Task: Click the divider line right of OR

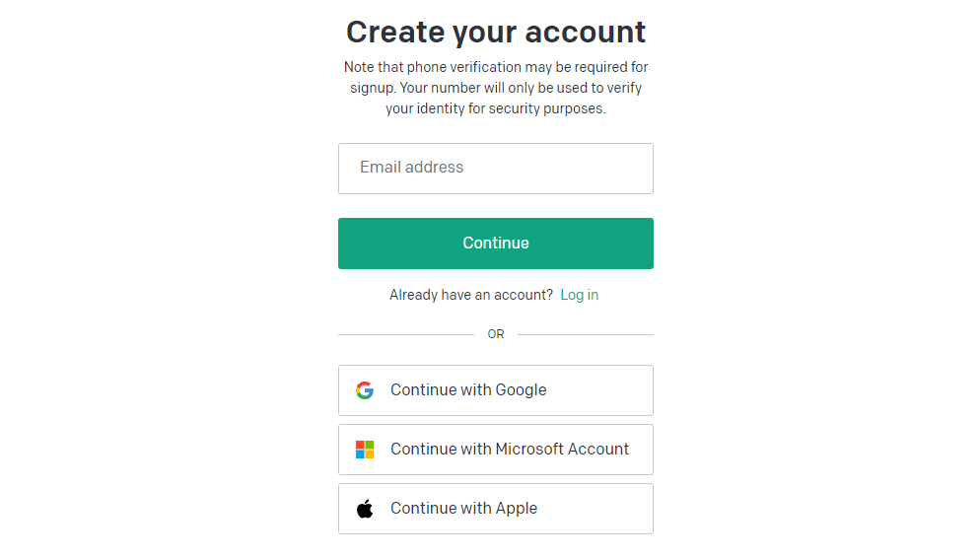Action: (586, 334)
